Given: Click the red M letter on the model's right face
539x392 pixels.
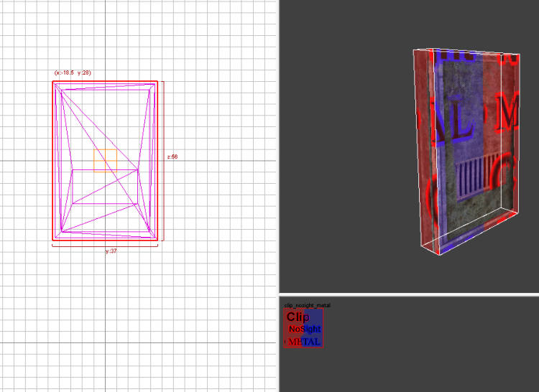Looking at the screenshot, I should tap(509, 113).
